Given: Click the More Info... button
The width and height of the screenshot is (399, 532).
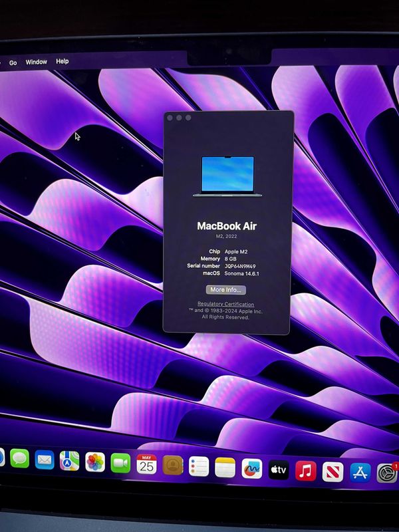Looking at the screenshot, I should (x=226, y=290).
